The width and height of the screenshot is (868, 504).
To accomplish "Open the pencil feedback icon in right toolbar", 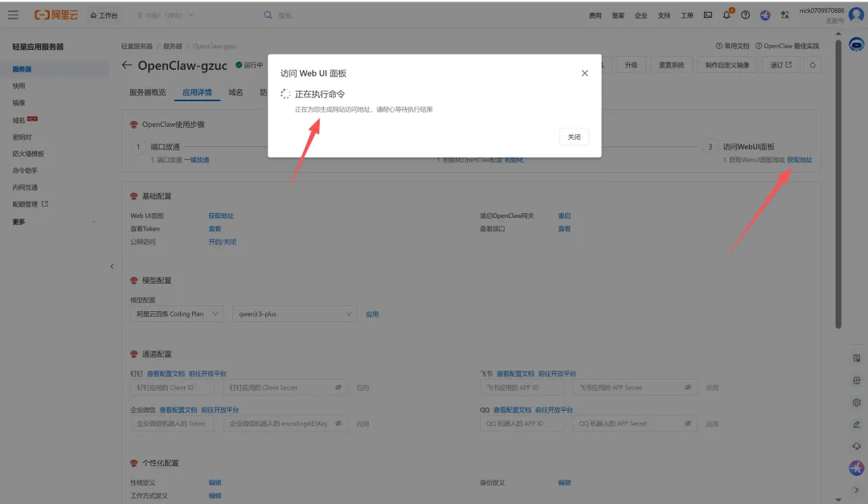I will pyautogui.click(x=857, y=424).
